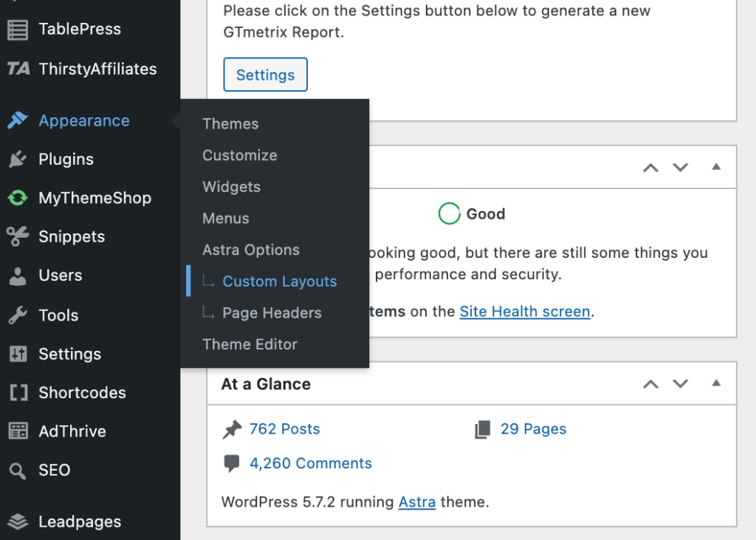Move the At a Glance panel up

(650, 383)
